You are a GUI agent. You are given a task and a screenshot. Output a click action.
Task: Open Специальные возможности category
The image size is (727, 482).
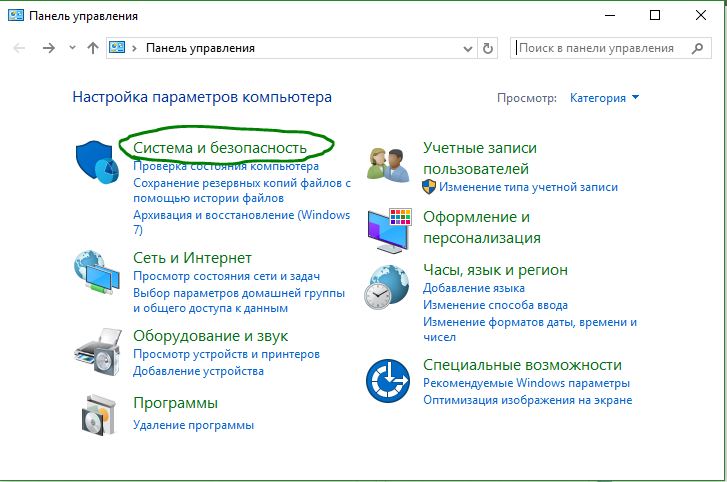coord(522,365)
